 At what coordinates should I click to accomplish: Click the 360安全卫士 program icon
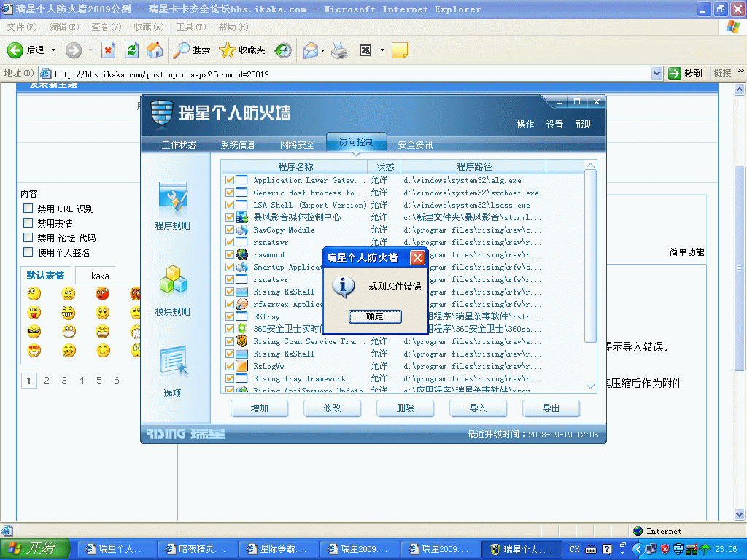pos(242,329)
